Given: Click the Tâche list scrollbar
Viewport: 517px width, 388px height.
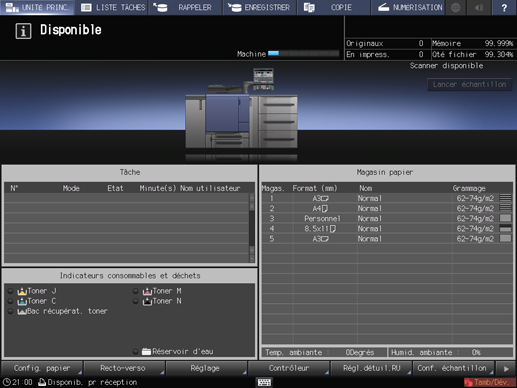Looking at the screenshot, I should [x=252, y=228].
